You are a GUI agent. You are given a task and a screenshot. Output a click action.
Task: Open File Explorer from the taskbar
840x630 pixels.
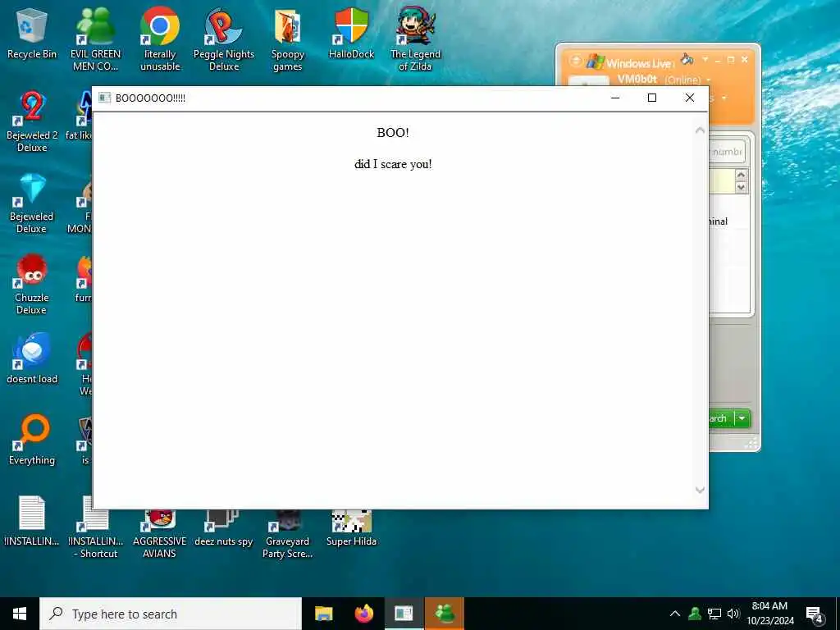pos(323,614)
